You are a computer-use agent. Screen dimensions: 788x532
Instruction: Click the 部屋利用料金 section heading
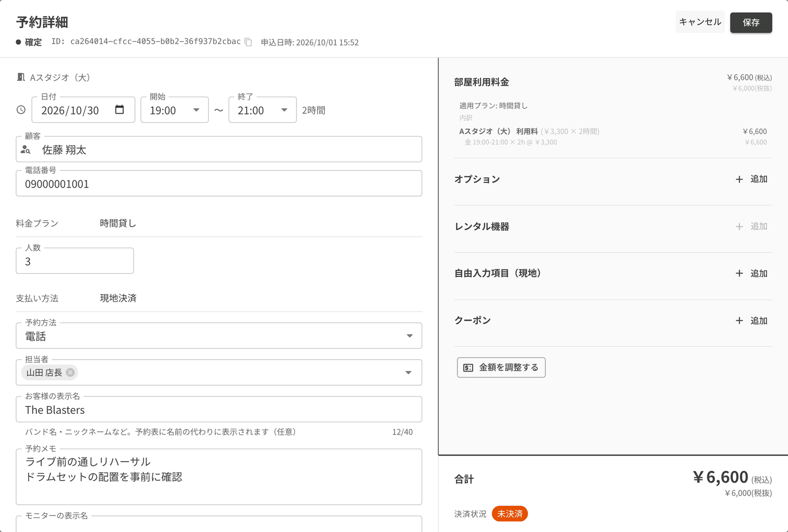[x=482, y=82]
